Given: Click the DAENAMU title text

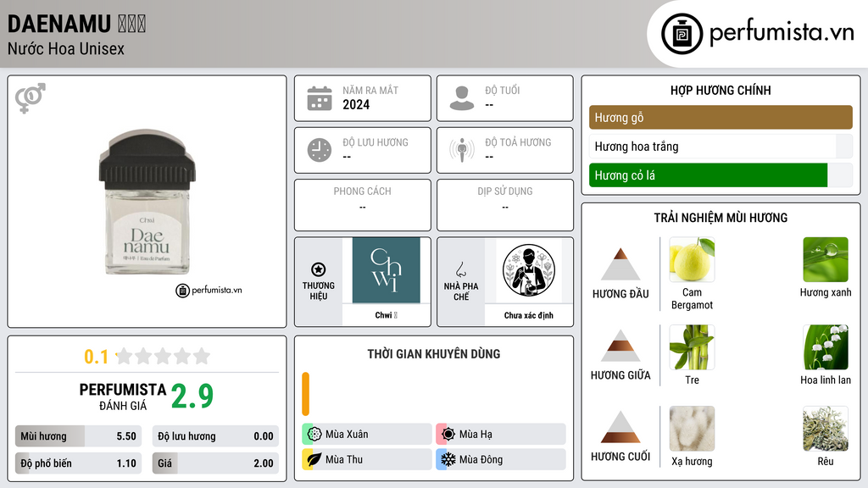Looking at the screenshot, I should (x=59, y=24).
